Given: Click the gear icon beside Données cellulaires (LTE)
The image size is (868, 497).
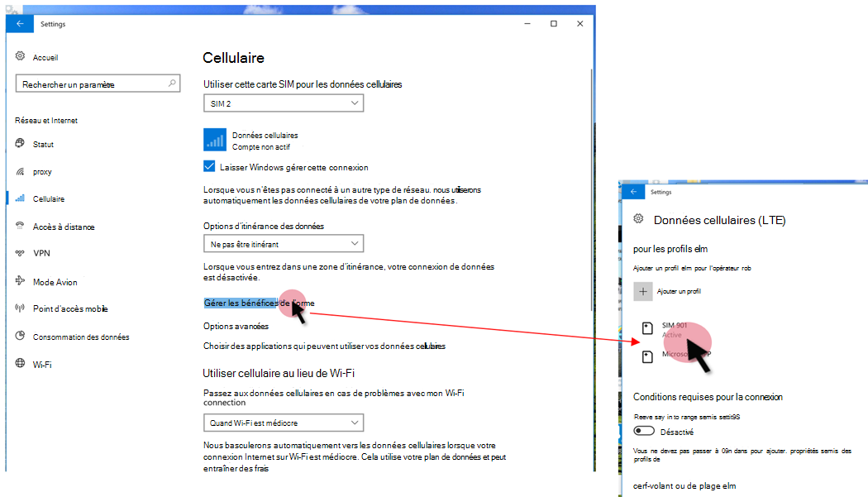Looking at the screenshot, I should tap(638, 219).
